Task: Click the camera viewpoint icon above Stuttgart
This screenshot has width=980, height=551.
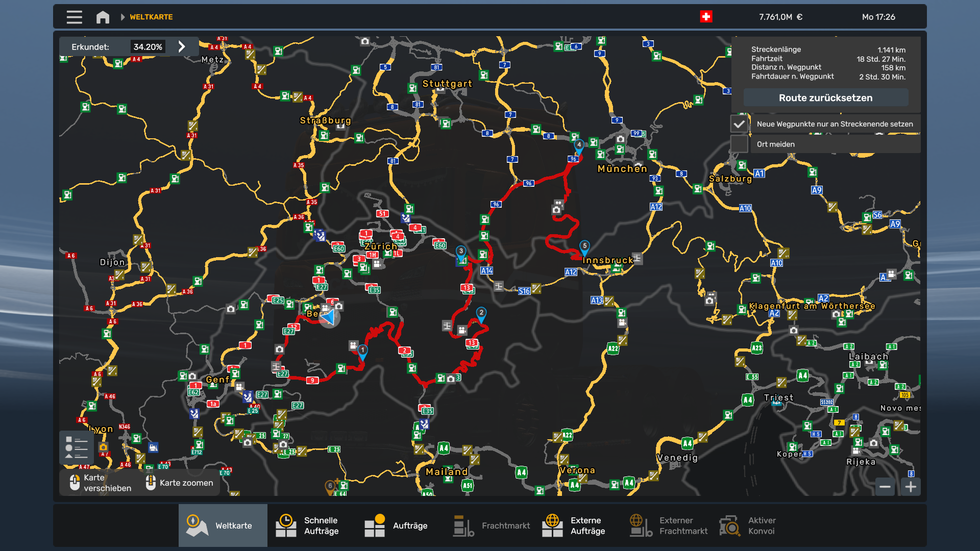Action: 364,41
